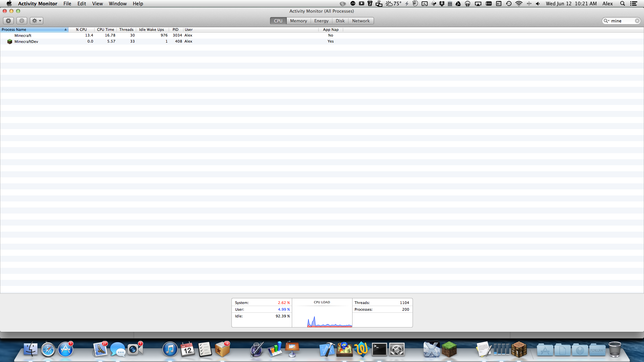Select the Disk tab
644x362 pixels.
[x=340, y=21]
